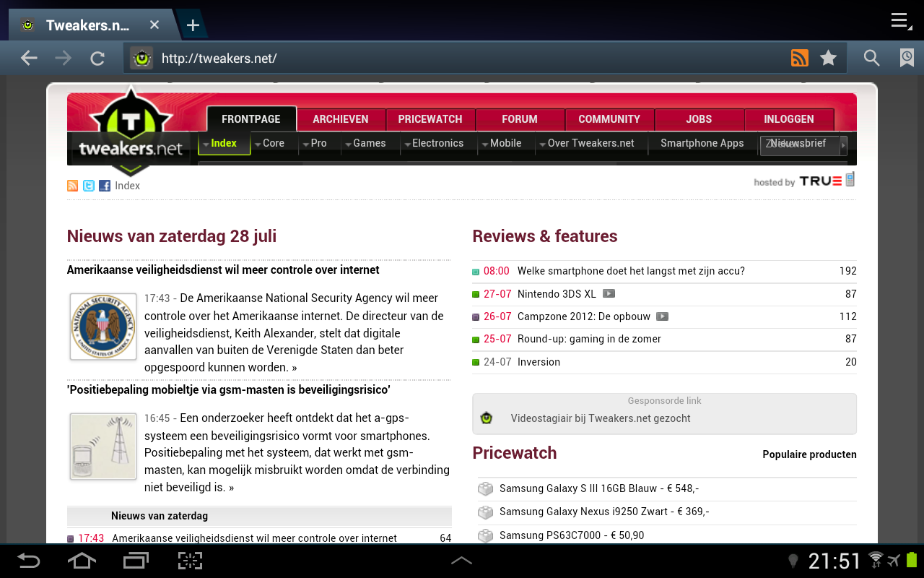Open the Twitter icon below the logo

click(x=89, y=186)
